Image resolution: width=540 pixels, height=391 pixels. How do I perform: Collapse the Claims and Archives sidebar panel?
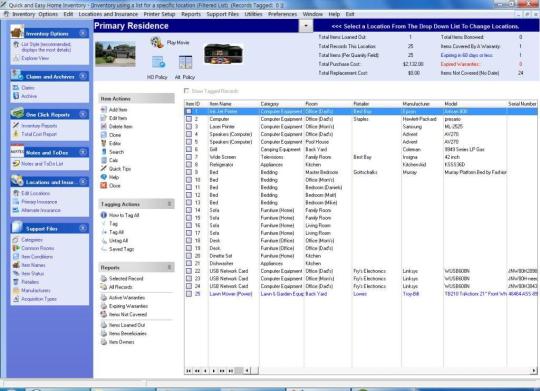(83, 76)
